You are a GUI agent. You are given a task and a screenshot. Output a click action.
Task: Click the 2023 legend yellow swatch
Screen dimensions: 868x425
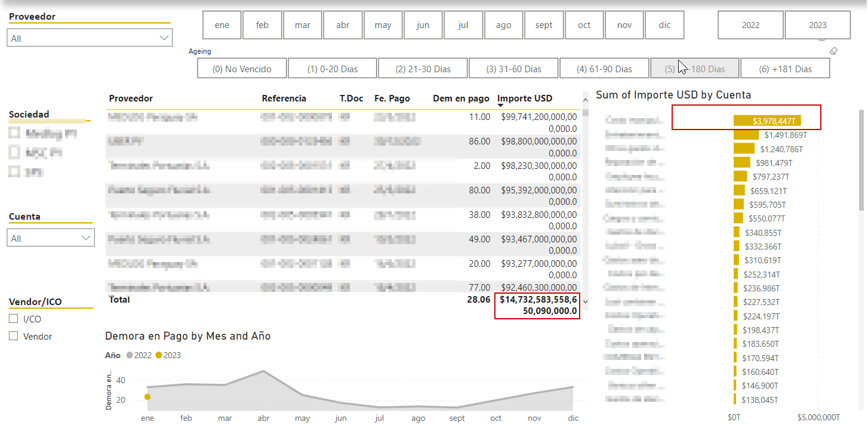pos(158,355)
